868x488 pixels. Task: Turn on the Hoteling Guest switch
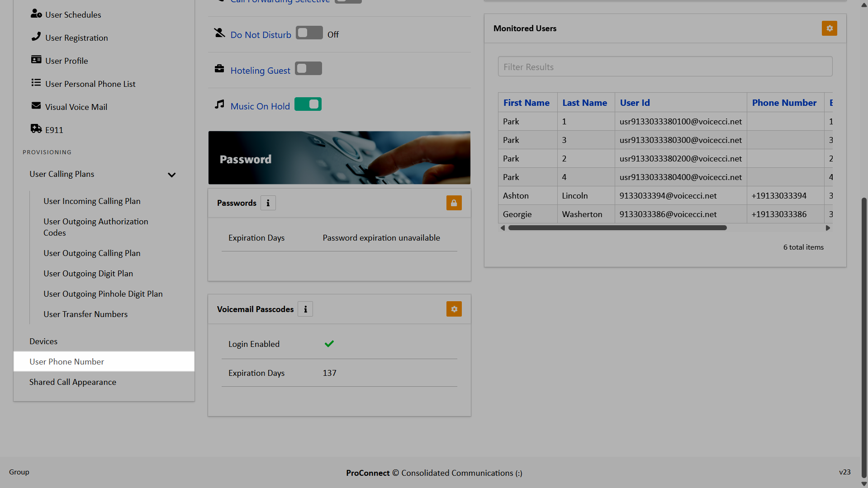pos(308,69)
